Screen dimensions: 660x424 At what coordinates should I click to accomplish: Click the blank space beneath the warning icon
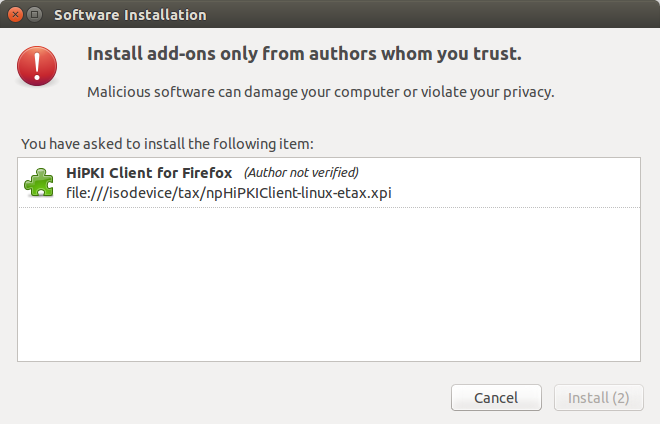(37, 109)
